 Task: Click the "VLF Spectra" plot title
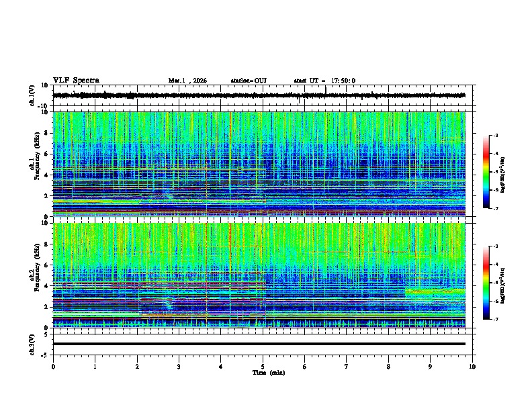coord(76,81)
